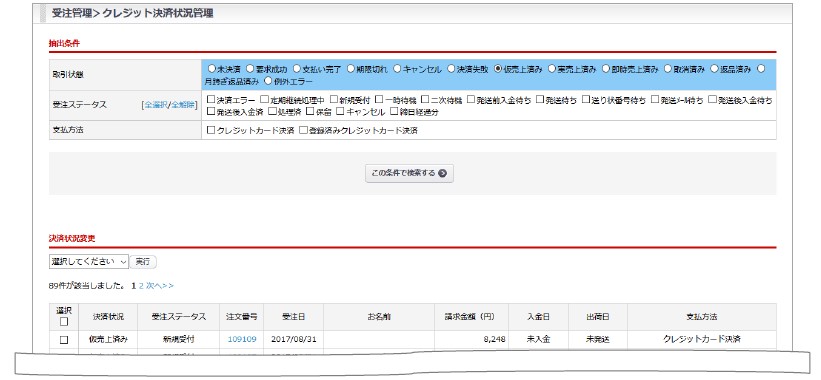
Task: Click the 注文番号 column header
Action: click(241, 317)
